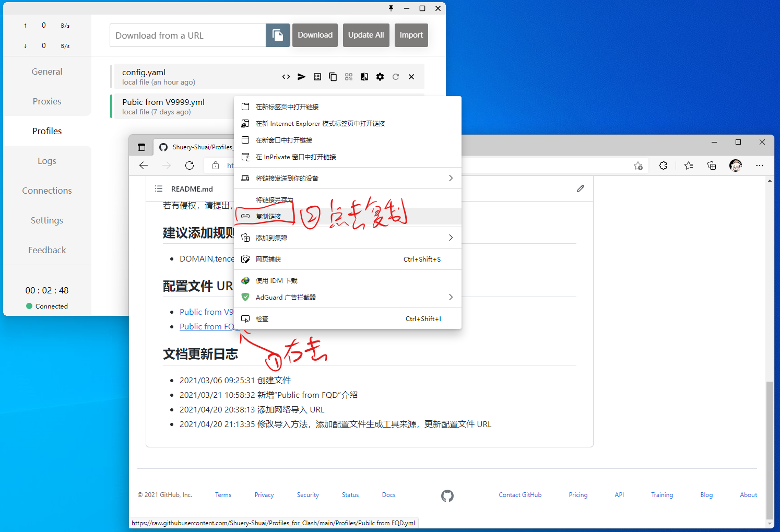Click into the 'Download from a URL' field
This screenshot has width=780, height=532.
pos(188,35)
